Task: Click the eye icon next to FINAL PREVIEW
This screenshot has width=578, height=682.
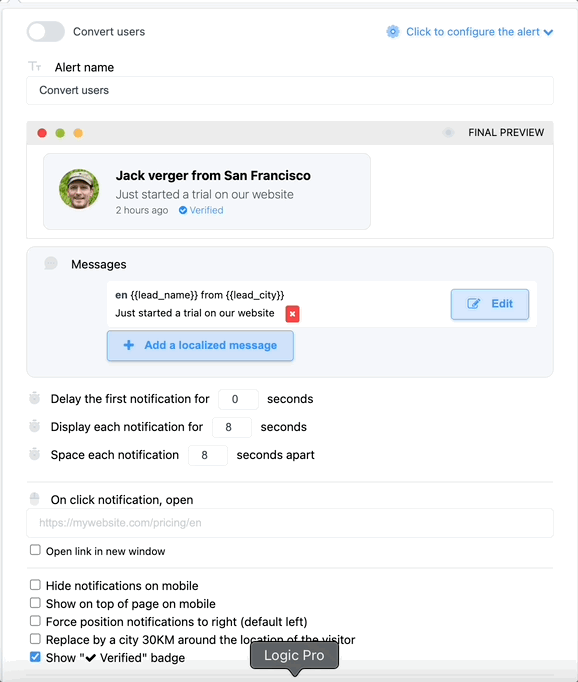Action: pyautogui.click(x=448, y=133)
